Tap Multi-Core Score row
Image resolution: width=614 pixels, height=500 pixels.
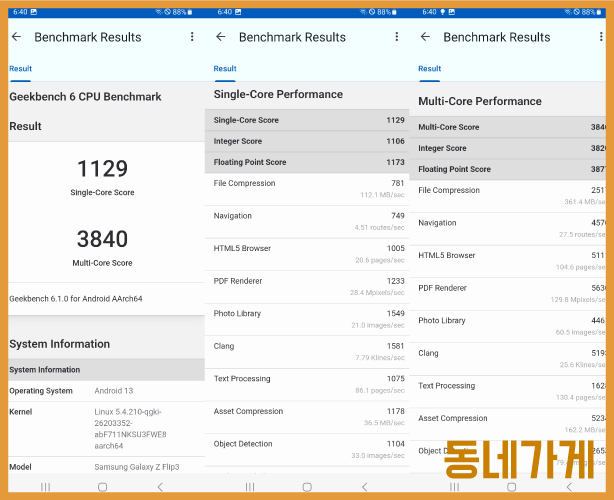pos(508,127)
